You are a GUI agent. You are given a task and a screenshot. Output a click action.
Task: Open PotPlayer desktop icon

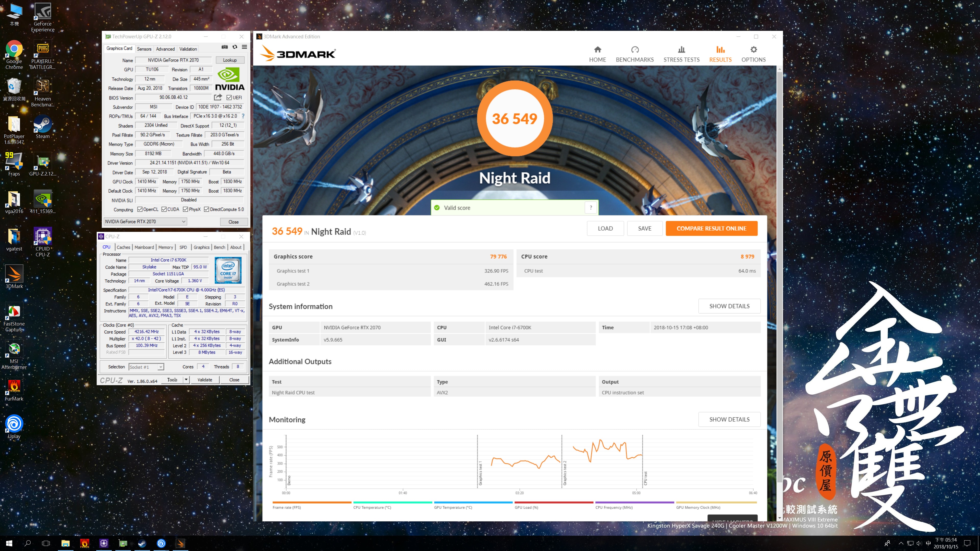point(14,130)
